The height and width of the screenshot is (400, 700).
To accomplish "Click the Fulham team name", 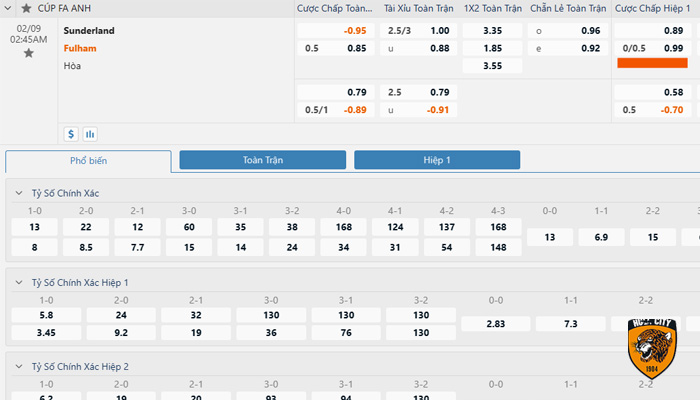I will click(x=80, y=48).
